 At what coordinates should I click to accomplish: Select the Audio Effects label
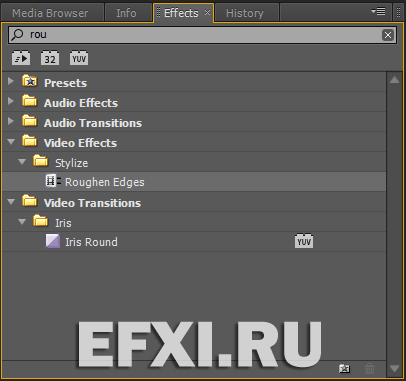click(81, 103)
